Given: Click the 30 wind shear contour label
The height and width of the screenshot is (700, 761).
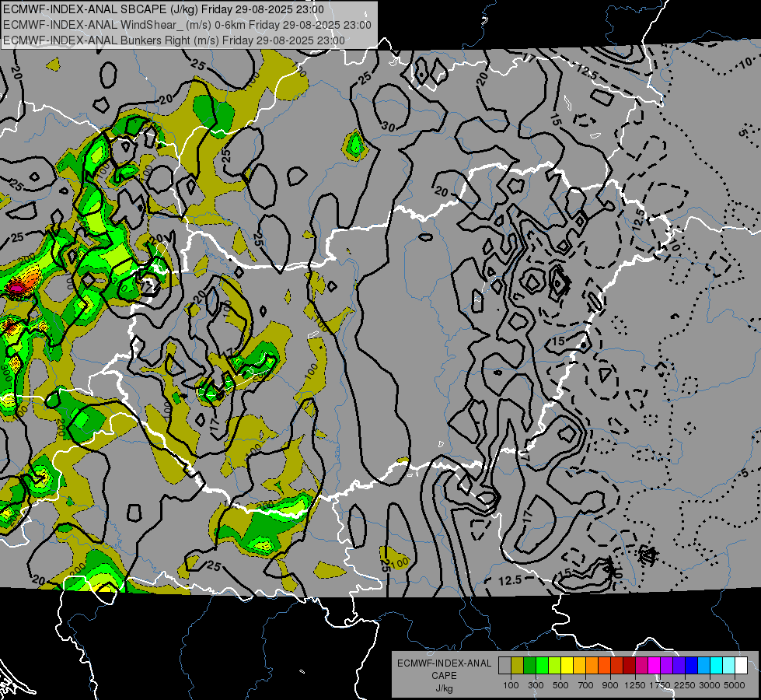Looking at the screenshot, I should pos(388,128).
